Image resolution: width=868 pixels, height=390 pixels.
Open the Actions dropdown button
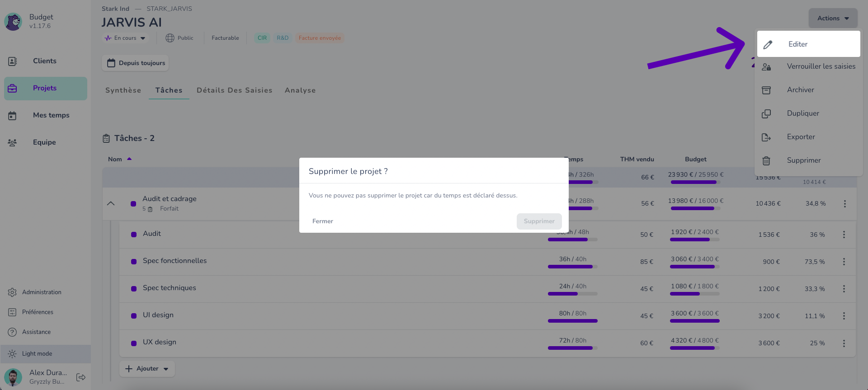tap(833, 18)
